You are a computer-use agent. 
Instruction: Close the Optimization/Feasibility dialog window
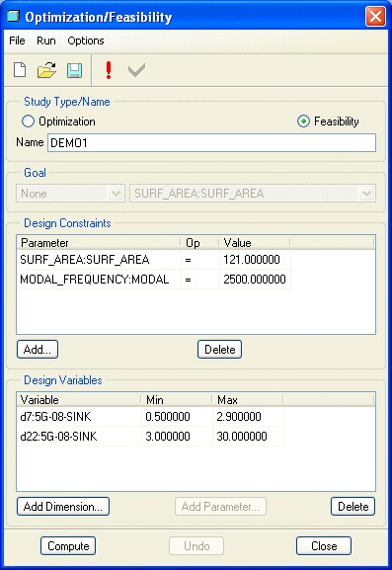click(x=375, y=17)
